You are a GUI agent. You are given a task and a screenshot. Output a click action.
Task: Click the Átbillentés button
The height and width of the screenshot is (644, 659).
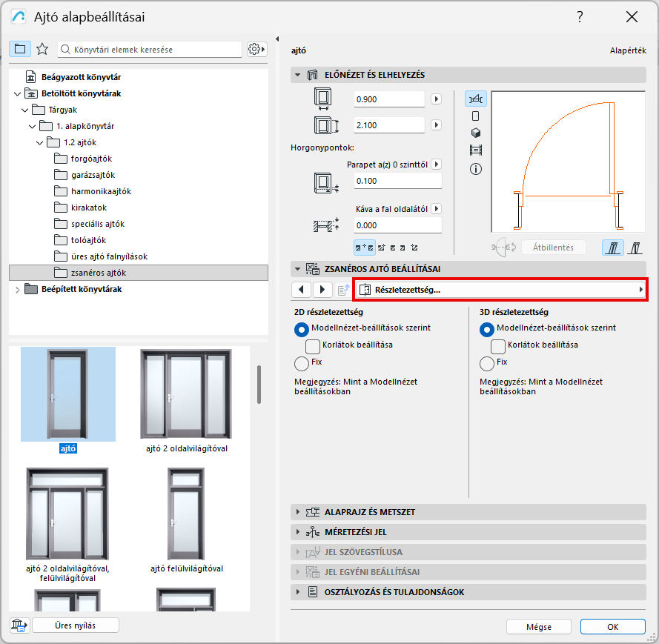pos(553,248)
